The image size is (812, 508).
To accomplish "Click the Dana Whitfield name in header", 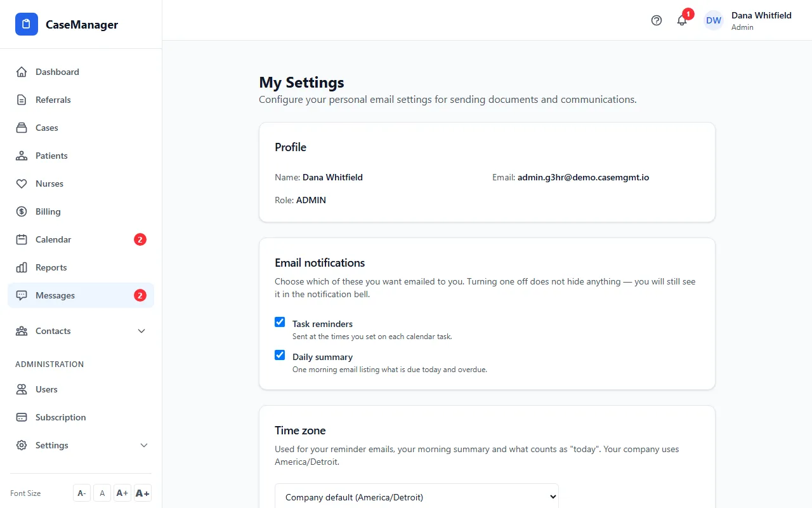I will [x=761, y=15].
